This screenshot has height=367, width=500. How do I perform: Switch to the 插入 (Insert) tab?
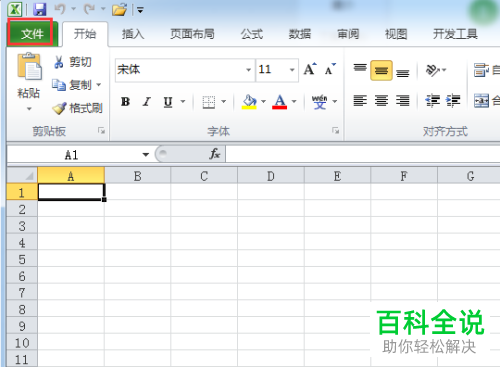pos(133,34)
